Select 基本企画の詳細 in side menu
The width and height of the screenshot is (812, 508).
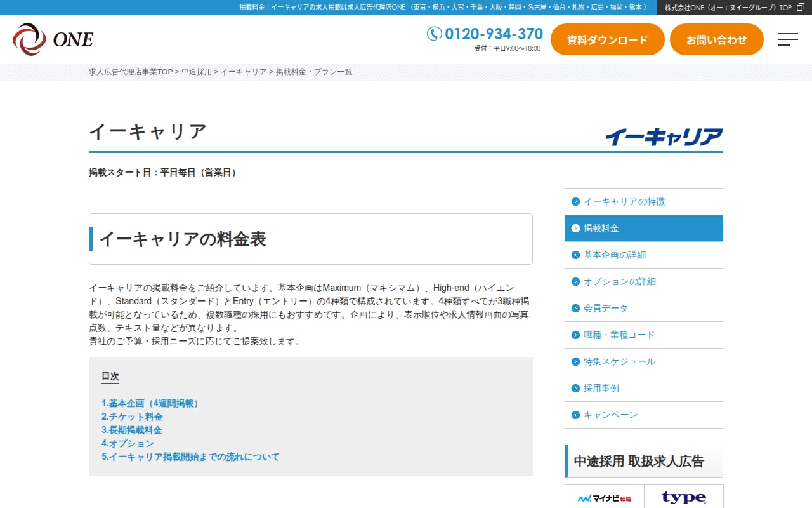pos(644,255)
